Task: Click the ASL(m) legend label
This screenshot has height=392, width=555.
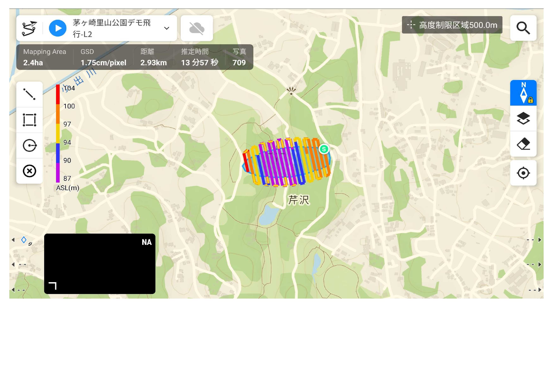Action: (68, 188)
